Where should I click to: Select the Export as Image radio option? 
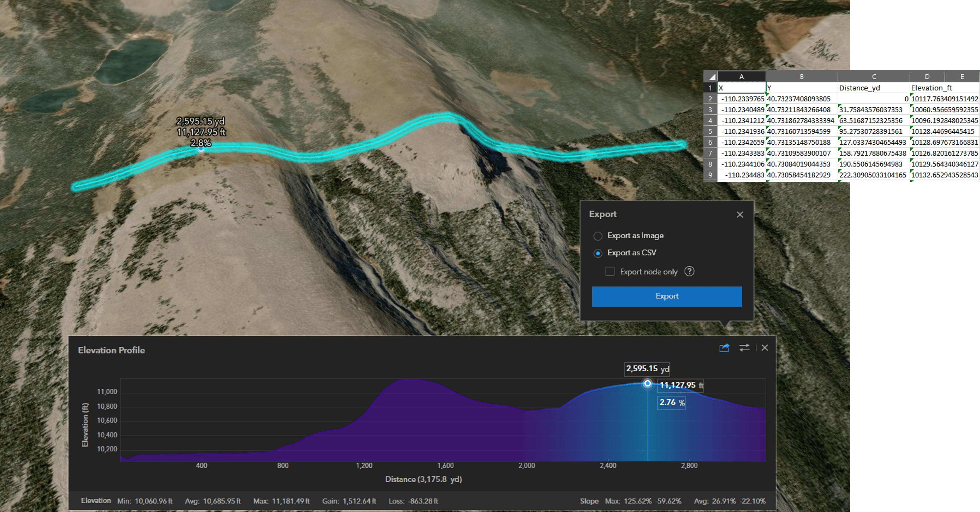[598, 236]
